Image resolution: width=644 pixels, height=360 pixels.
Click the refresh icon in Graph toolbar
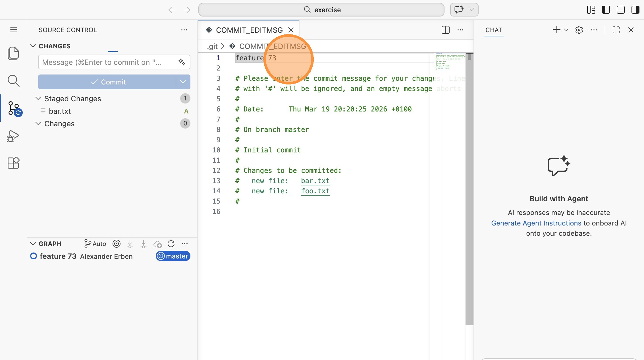pyautogui.click(x=171, y=244)
